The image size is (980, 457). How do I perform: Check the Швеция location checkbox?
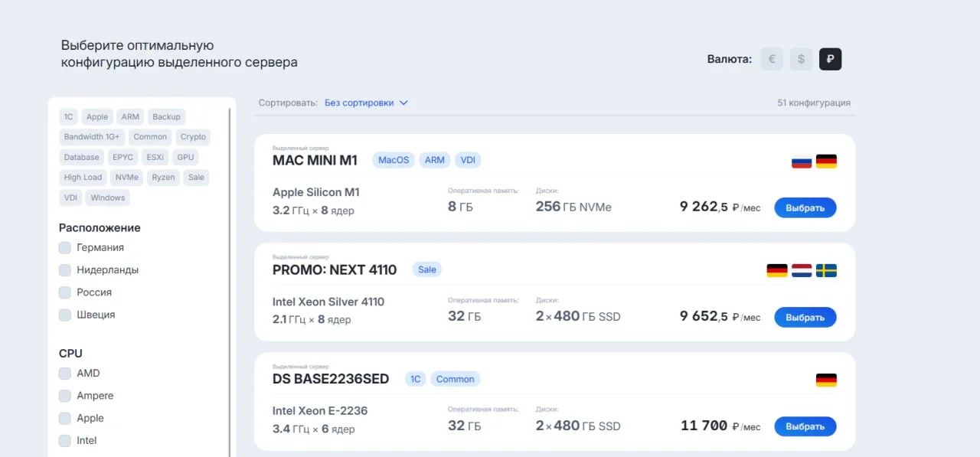click(x=65, y=315)
